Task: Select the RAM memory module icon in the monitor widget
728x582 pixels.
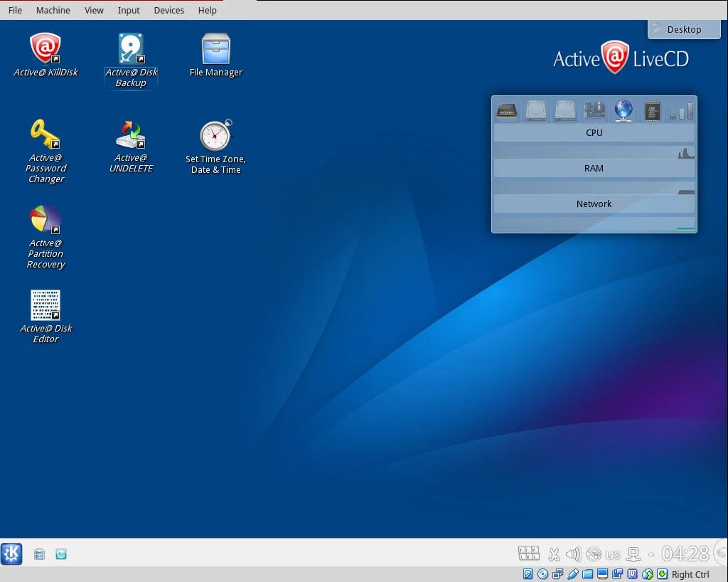Action: tap(506, 111)
